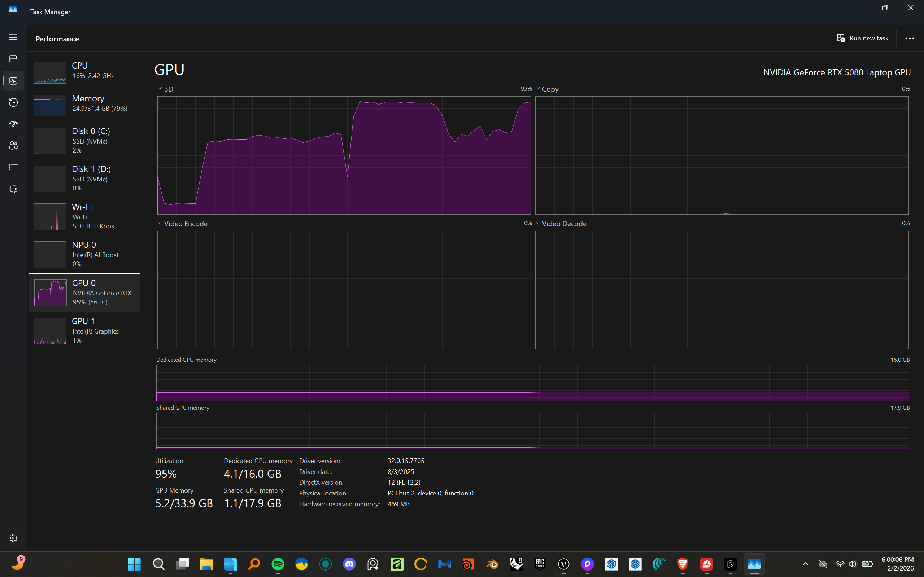
Task: Open the Details sidebar icon
Action: (13, 167)
